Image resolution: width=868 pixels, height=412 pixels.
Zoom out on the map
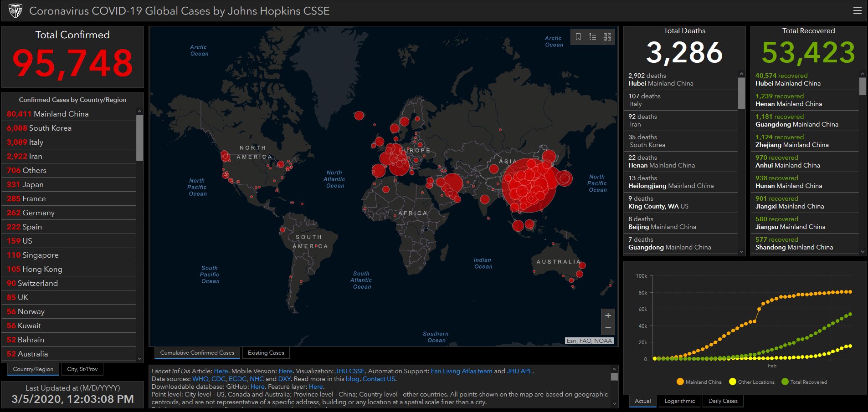(608, 328)
